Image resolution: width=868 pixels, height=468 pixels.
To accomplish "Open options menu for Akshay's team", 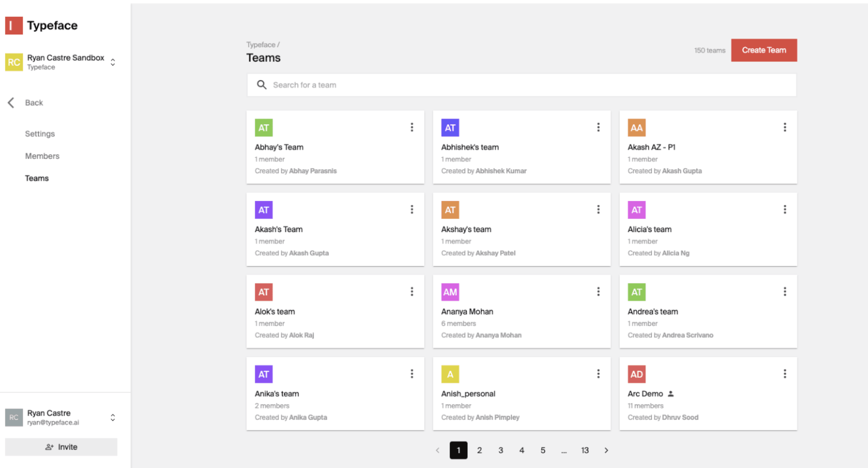I will (598, 210).
